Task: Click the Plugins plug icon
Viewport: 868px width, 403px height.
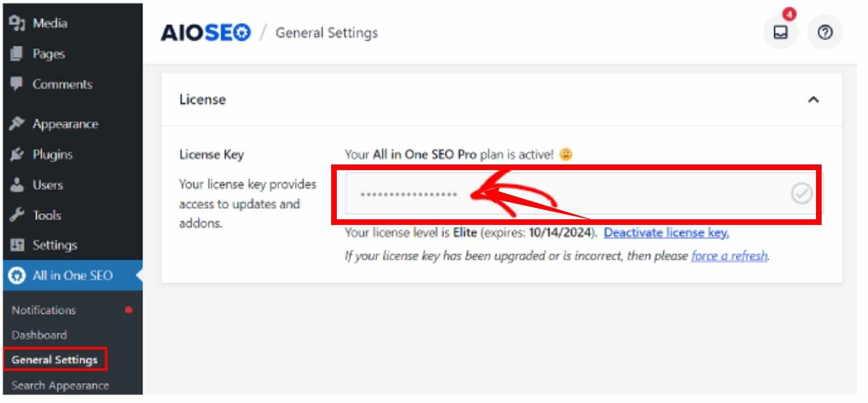Action: (18, 154)
